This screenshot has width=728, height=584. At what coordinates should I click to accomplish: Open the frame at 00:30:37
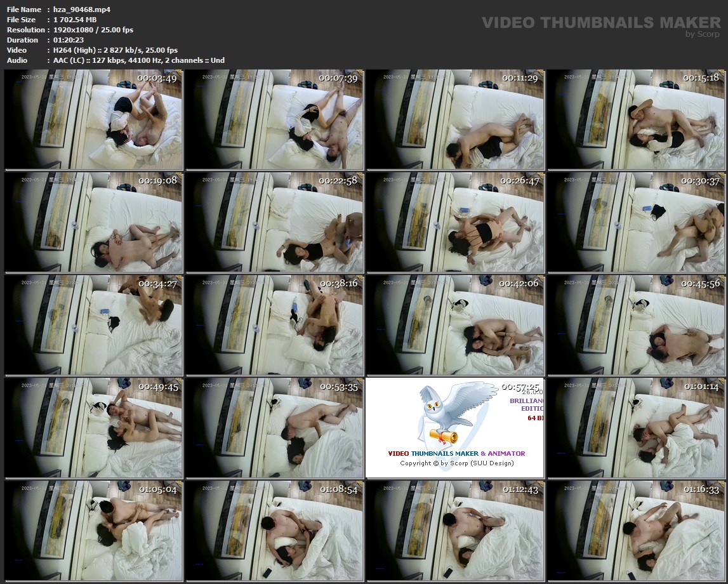point(637,222)
